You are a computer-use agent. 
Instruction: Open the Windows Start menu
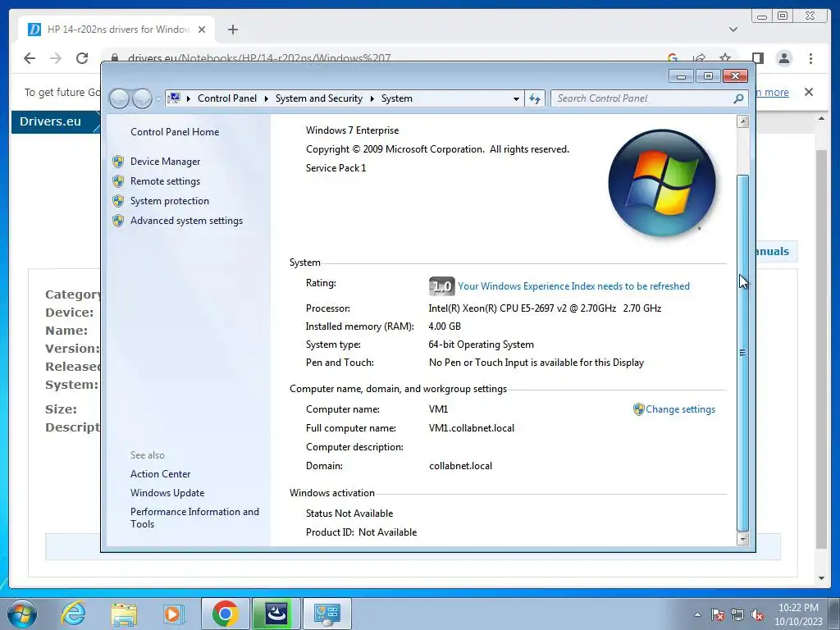point(22,614)
